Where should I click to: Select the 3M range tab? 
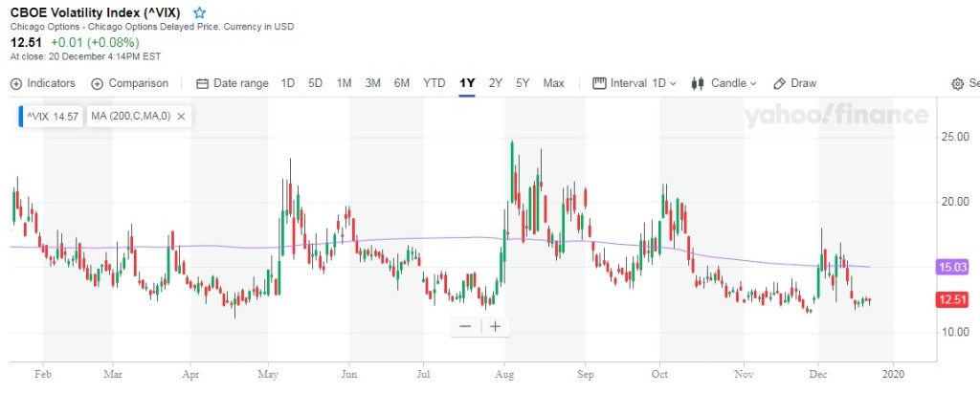pos(372,83)
